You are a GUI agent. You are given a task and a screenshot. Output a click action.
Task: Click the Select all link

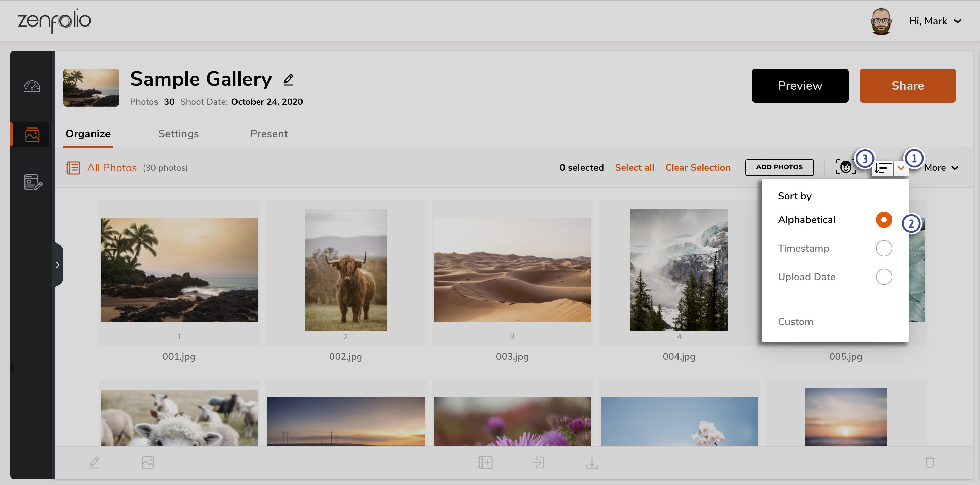tap(635, 167)
